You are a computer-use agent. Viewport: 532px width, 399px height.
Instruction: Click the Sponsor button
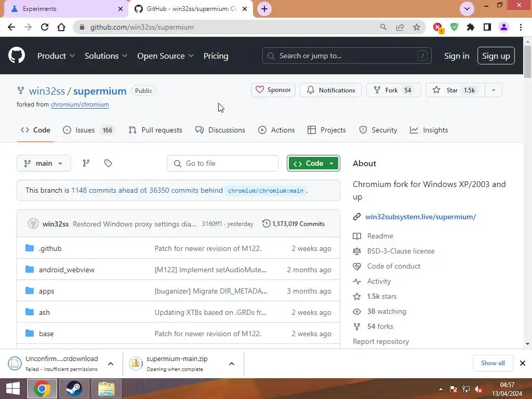[273, 90]
